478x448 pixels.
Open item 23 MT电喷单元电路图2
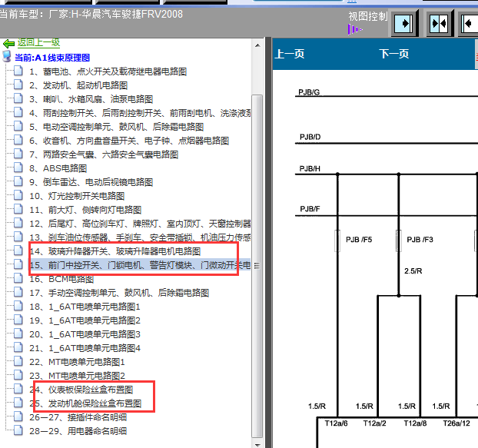point(77,376)
